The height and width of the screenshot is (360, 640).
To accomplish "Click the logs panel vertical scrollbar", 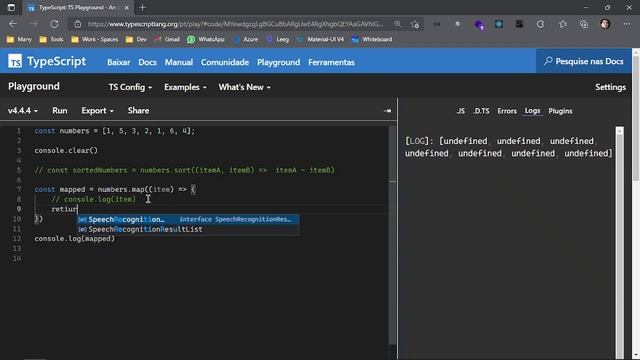I will coord(620,243).
